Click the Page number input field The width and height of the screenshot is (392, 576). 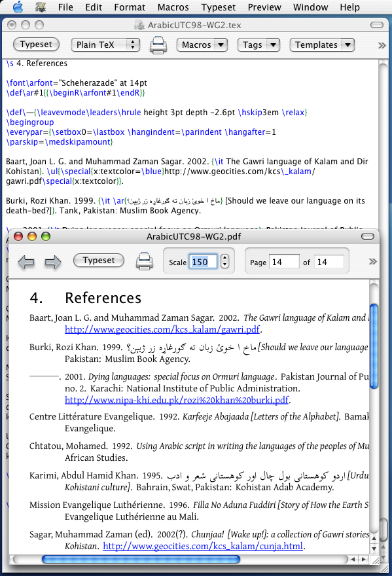(x=284, y=262)
